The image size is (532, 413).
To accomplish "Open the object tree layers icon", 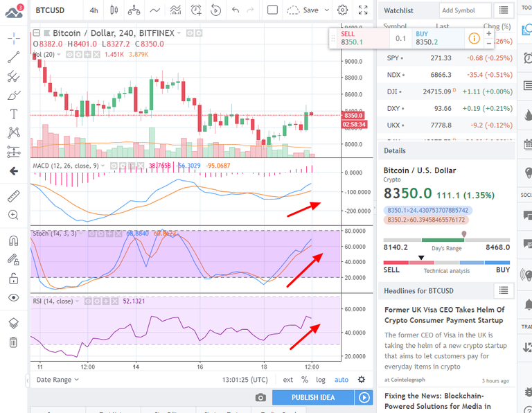I will (14, 323).
